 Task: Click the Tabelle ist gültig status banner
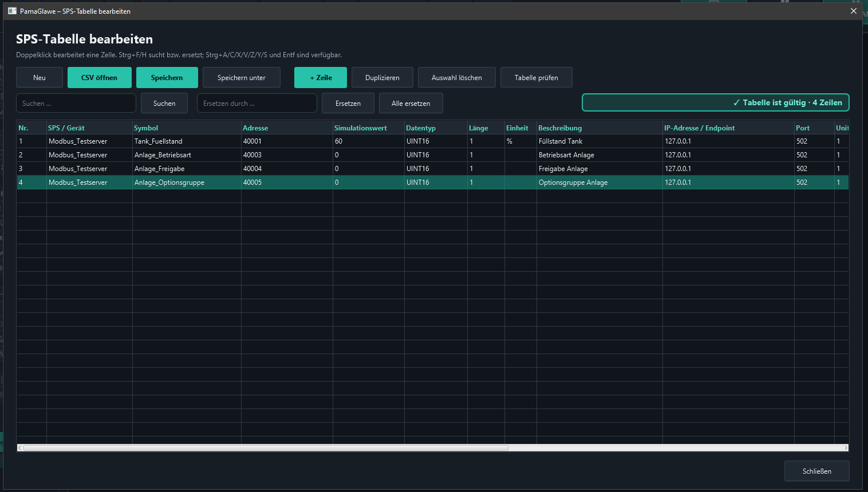[x=716, y=102]
